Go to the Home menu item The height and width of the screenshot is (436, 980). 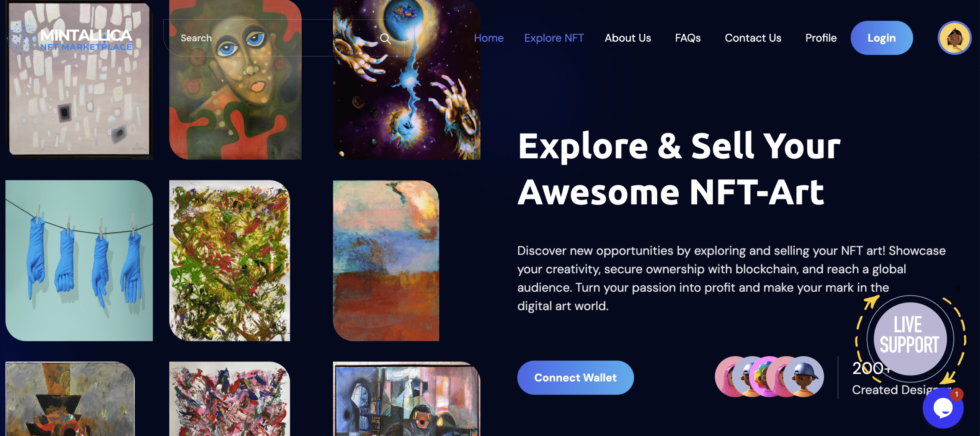click(x=488, y=38)
